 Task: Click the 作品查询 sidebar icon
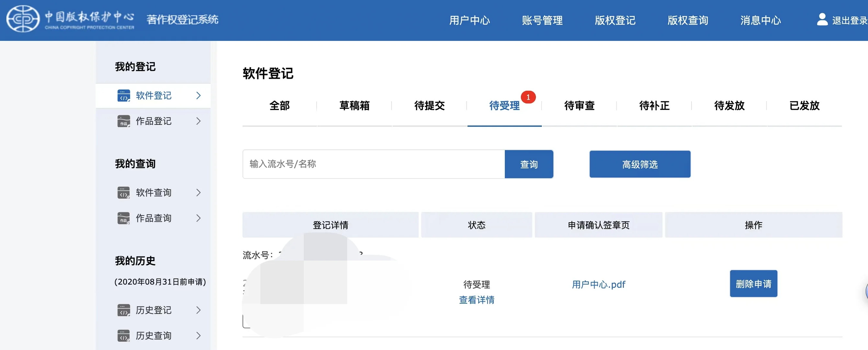[123, 218]
